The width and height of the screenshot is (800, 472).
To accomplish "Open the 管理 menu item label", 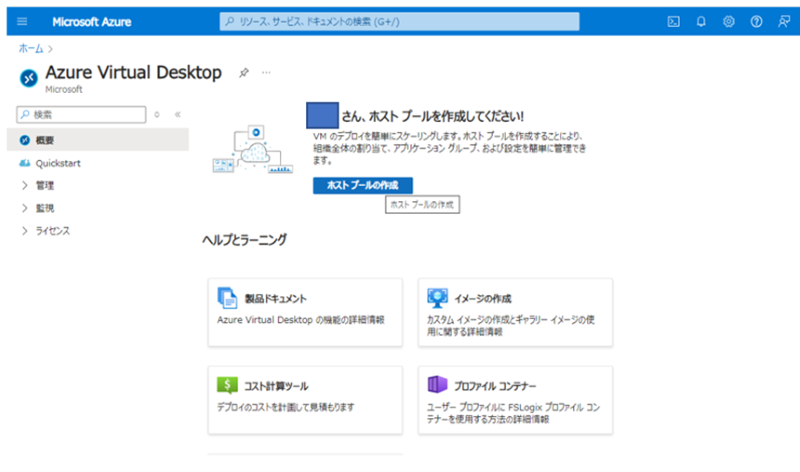I will click(45, 185).
